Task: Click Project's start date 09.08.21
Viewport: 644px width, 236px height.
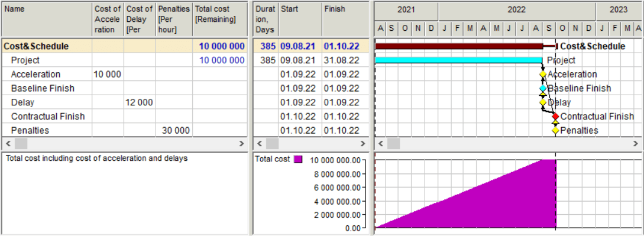Action: point(300,60)
